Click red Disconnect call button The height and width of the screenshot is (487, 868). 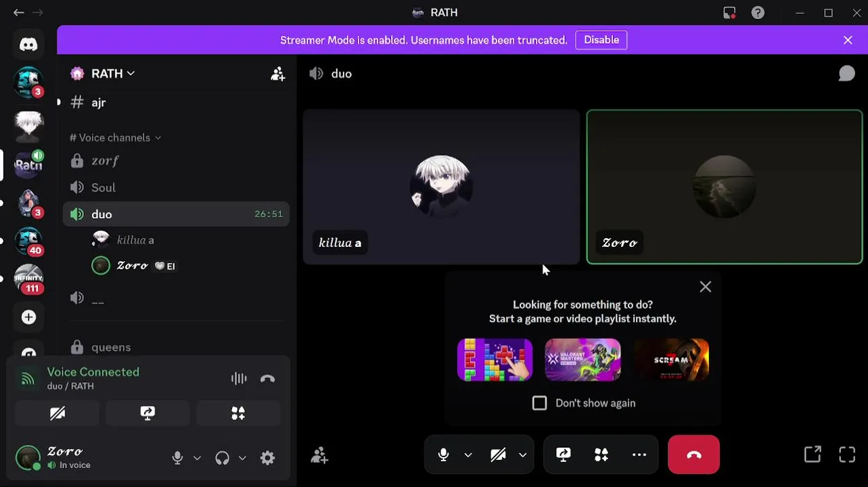click(x=693, y=455)
